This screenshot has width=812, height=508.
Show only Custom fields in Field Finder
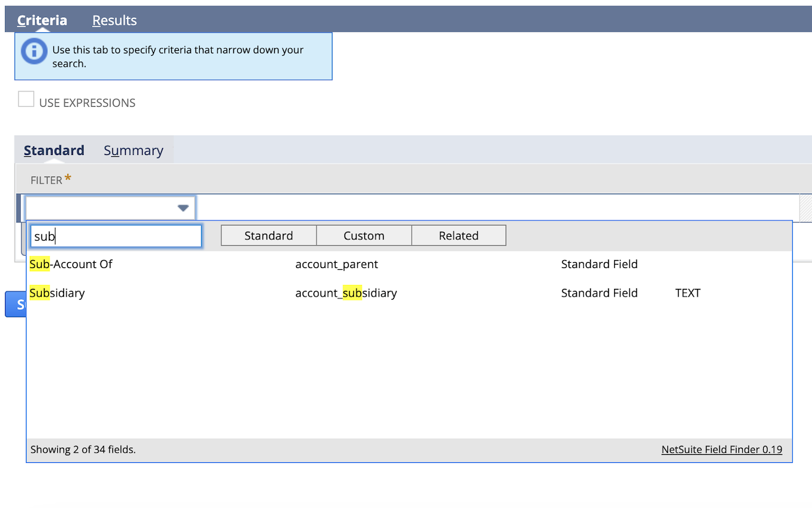pyautogui.click(x=363, y=235)
